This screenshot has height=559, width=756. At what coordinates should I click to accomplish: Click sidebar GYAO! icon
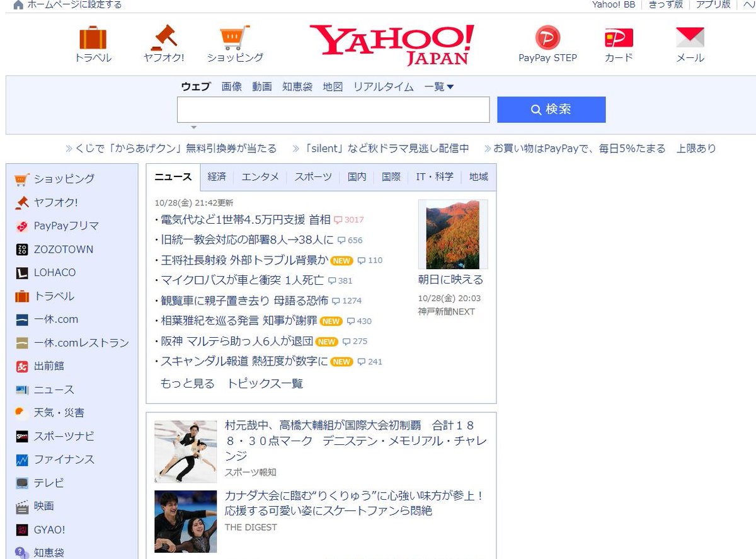click(22, 530)
